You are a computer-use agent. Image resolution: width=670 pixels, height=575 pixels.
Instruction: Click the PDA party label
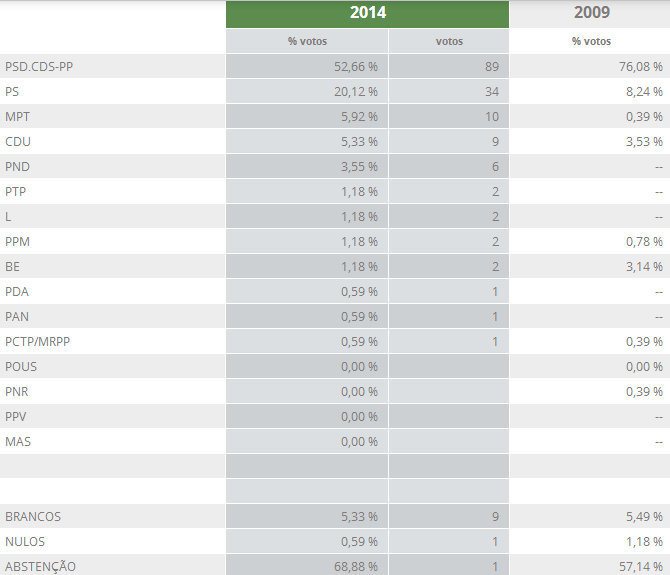(17, 292)
